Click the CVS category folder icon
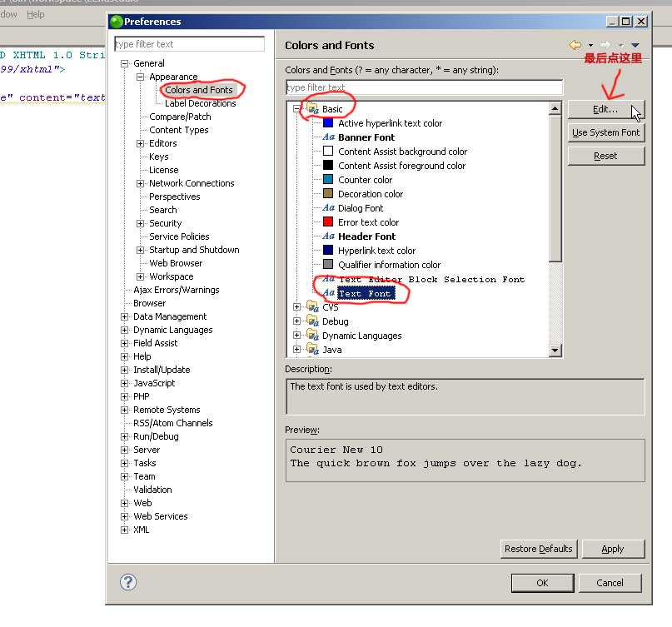Viewport: 672px width, 627px height. click(x=313, y=307)
